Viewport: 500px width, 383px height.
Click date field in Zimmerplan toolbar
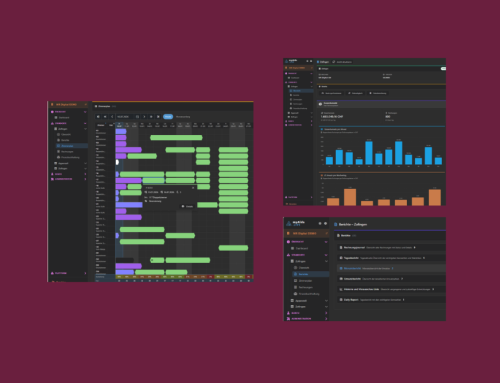point(125,117)
